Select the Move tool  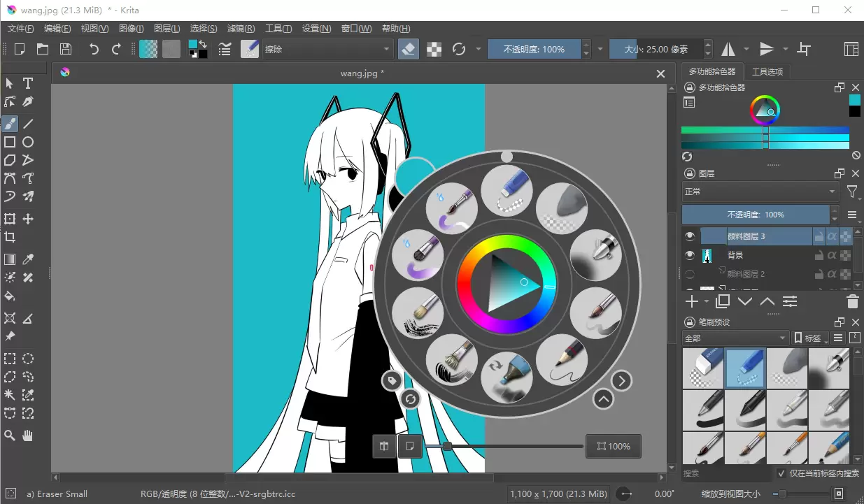pos(28,219)
